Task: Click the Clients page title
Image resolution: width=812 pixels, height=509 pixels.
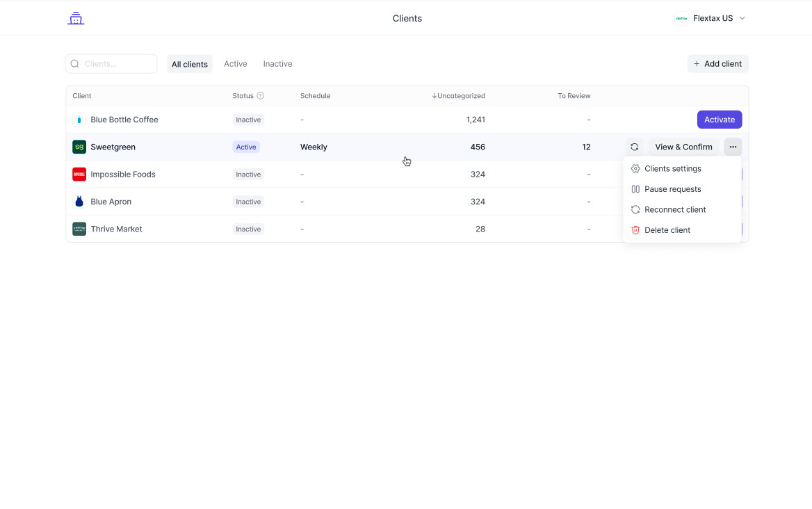Action: [407, 18]
